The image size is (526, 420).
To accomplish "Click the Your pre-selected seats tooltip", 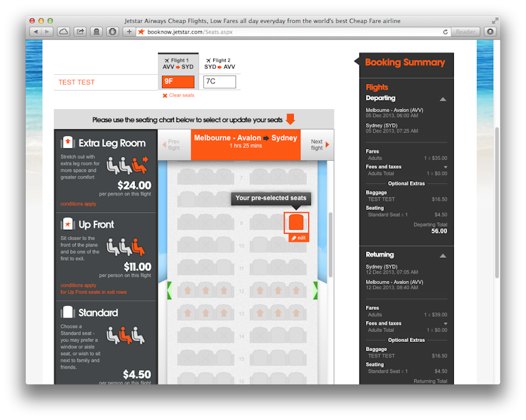I will click(x=271, y=198).
